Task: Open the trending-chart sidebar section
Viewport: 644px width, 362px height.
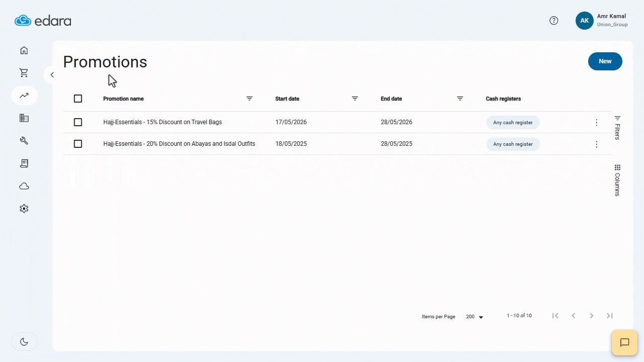Action: coord(24,95)
